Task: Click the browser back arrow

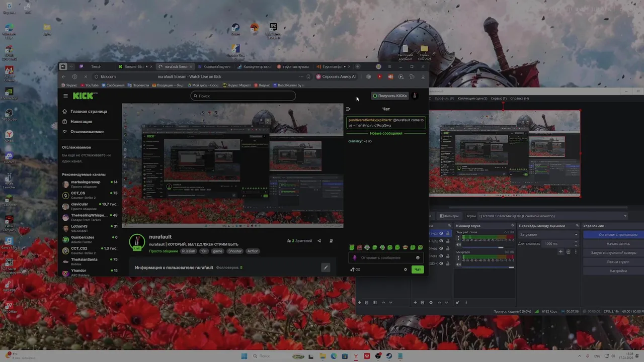Action: click(x=63, y=76)
